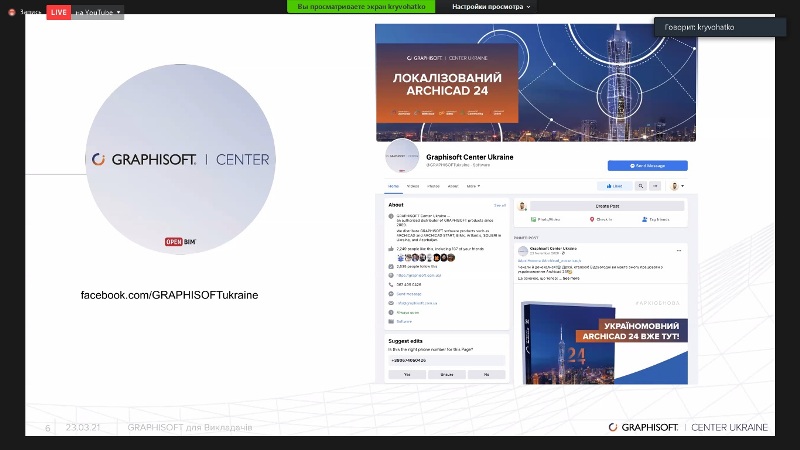Expand the More tab dropdown

(x=473, y=186)
